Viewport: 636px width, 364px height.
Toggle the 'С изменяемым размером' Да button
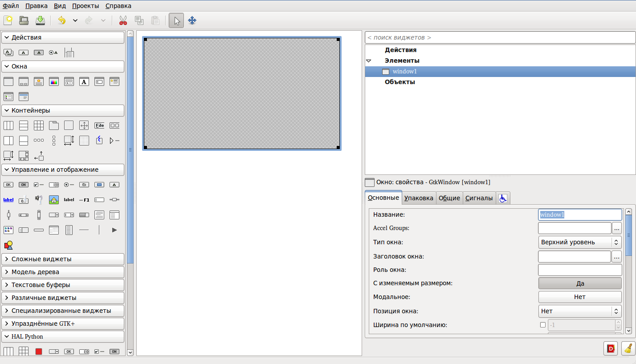pyautogui.click(x=580, y=283)
